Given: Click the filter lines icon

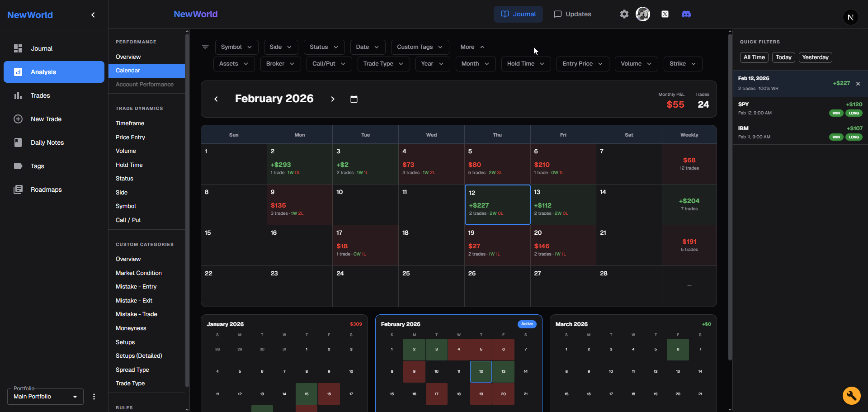Looking at the screenshot, I should (x=205, y=47).
